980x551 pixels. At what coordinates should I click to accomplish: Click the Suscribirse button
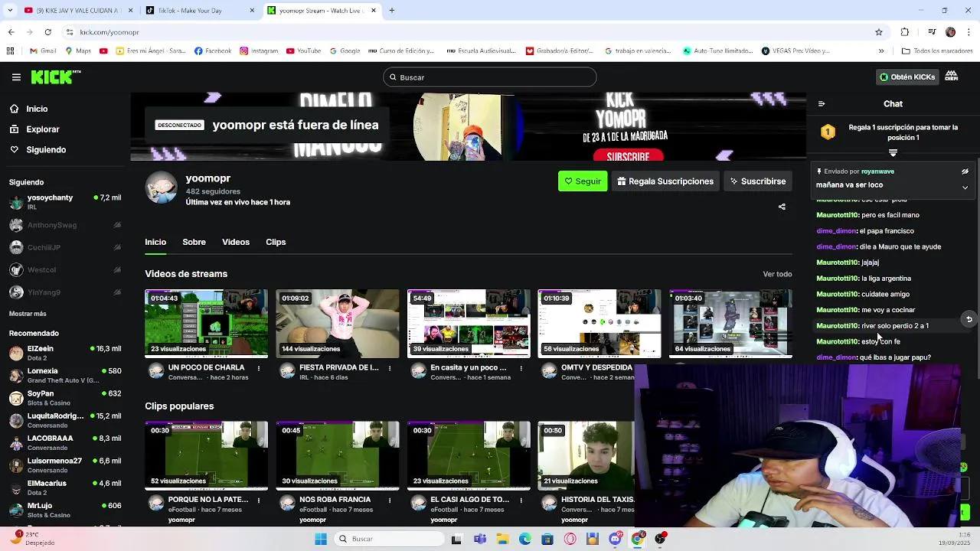[x=758, y=181]
